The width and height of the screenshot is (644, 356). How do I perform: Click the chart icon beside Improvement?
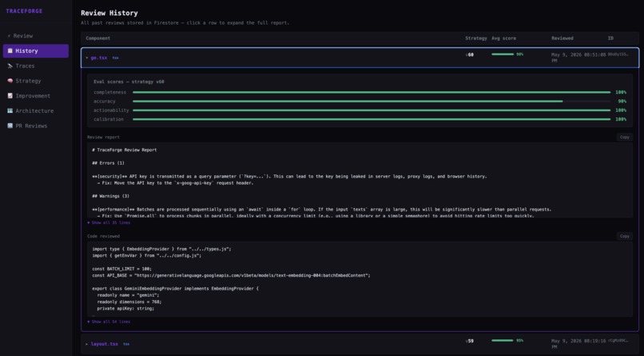[10, 96]
